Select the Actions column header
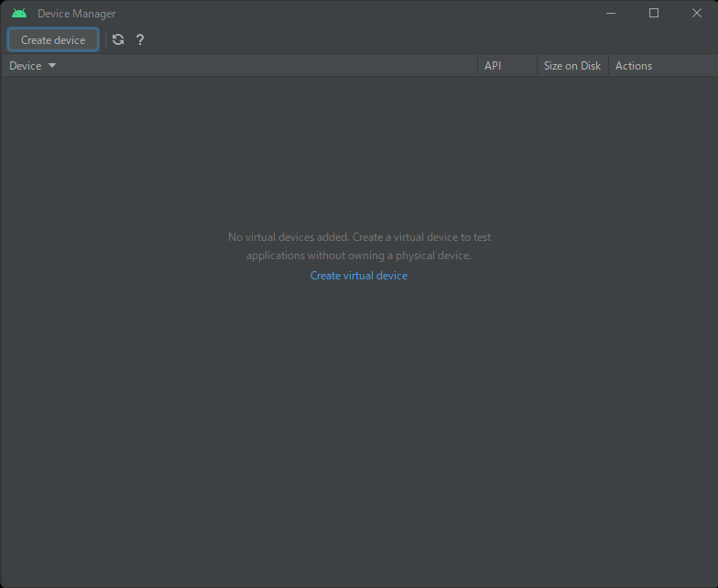 pyautogui.click(x=663, y=66)
